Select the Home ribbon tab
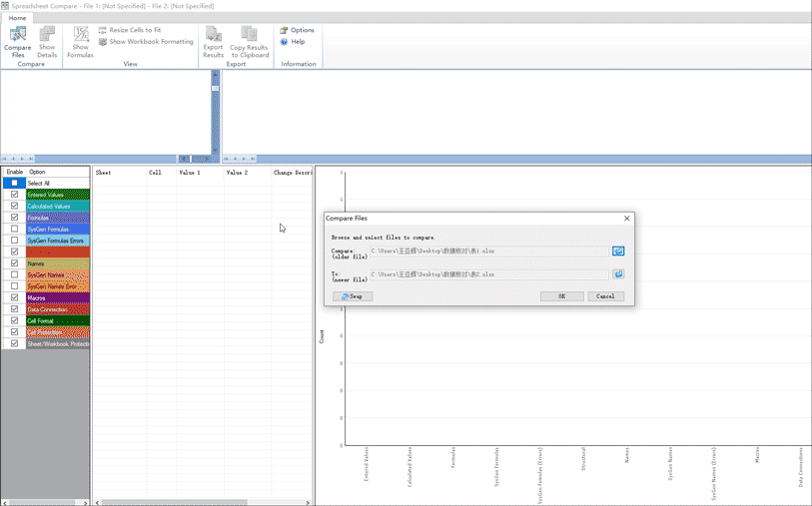812x506 pixels. (18, 18)
